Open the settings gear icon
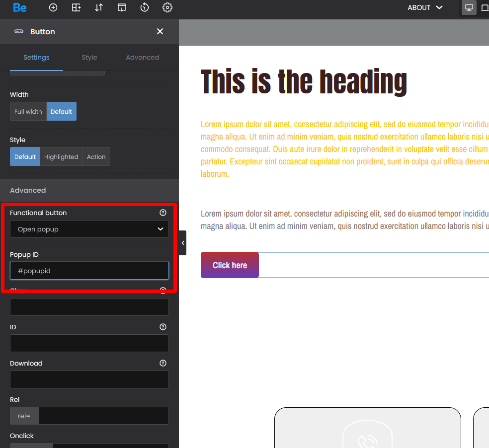The width and height of the screenshot is (489, 448). 167,7
